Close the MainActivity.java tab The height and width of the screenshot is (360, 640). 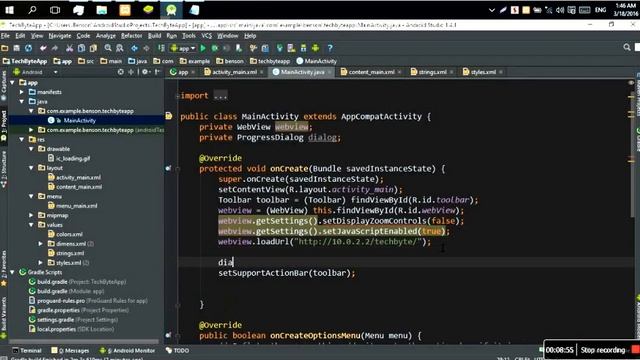tap(329, 72)
